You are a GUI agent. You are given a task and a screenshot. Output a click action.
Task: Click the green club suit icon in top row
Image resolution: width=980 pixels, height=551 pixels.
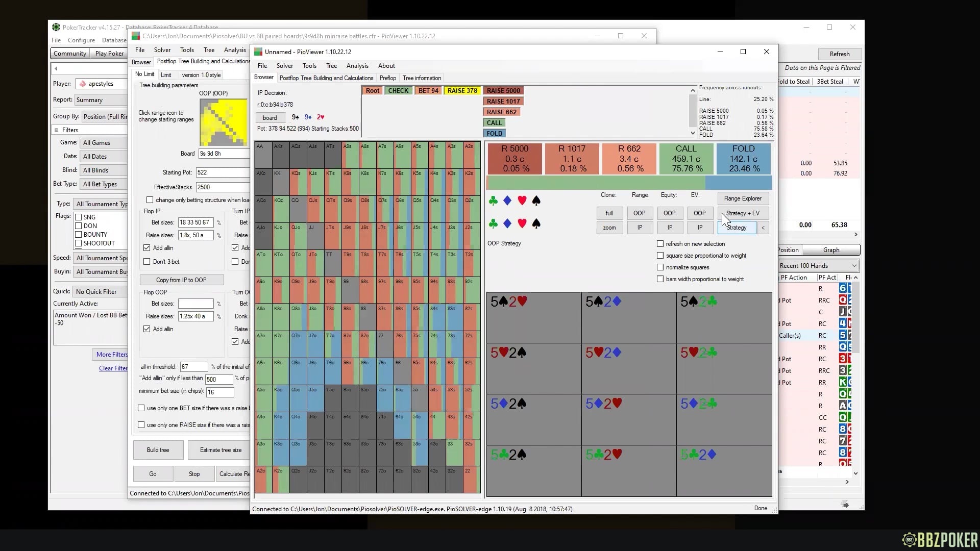point(493,201)
